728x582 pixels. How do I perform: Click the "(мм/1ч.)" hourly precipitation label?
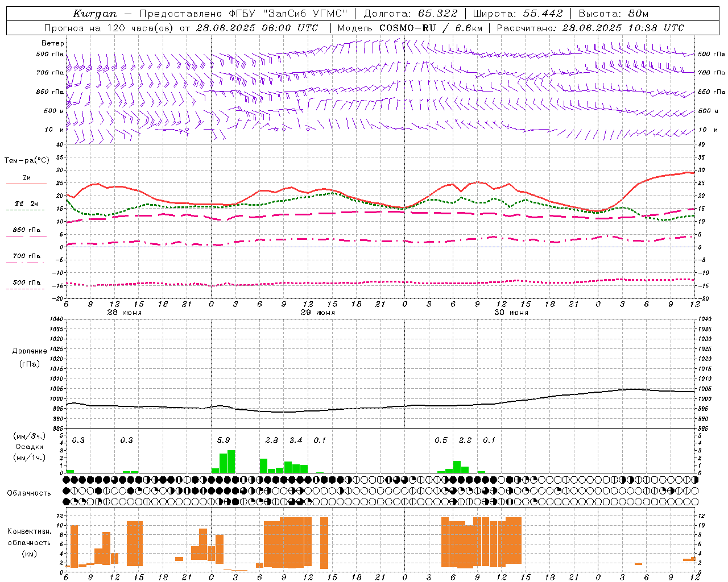[x=30, y=457]
